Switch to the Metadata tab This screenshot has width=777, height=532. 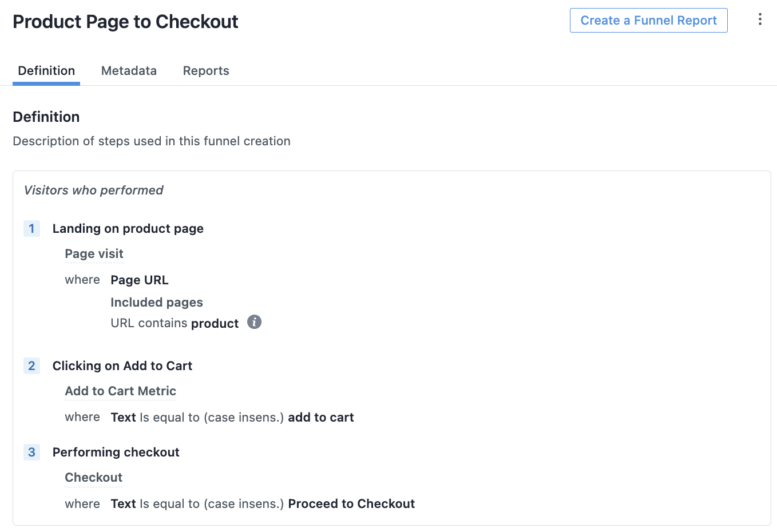(129, 71)
